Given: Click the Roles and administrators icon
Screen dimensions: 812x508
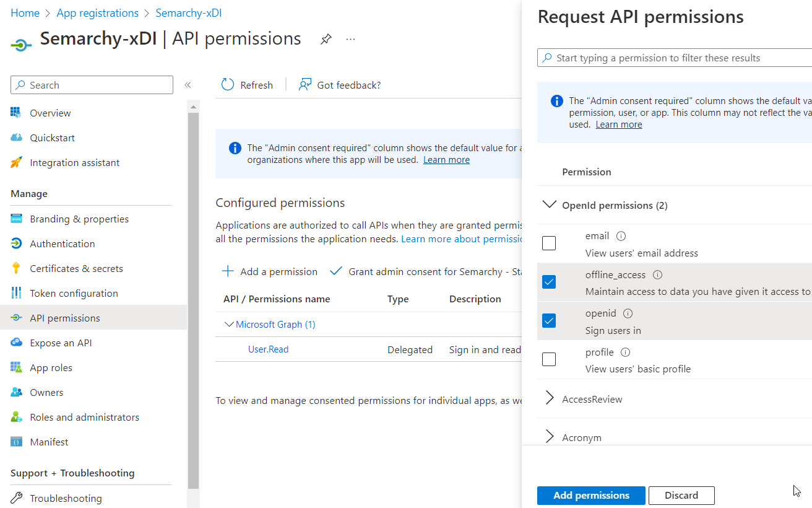Looking at the screenshot, I should (16, 417).
